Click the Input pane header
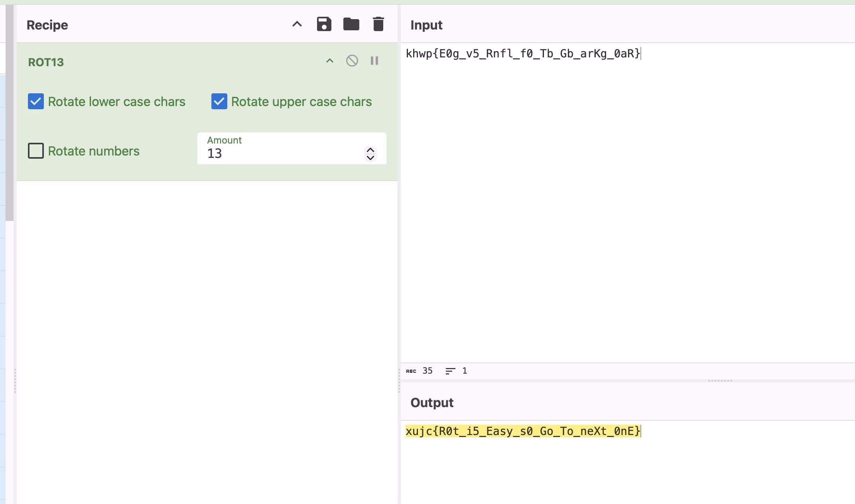The height and width of the screenshot is (504, 855). coord(426,25)
